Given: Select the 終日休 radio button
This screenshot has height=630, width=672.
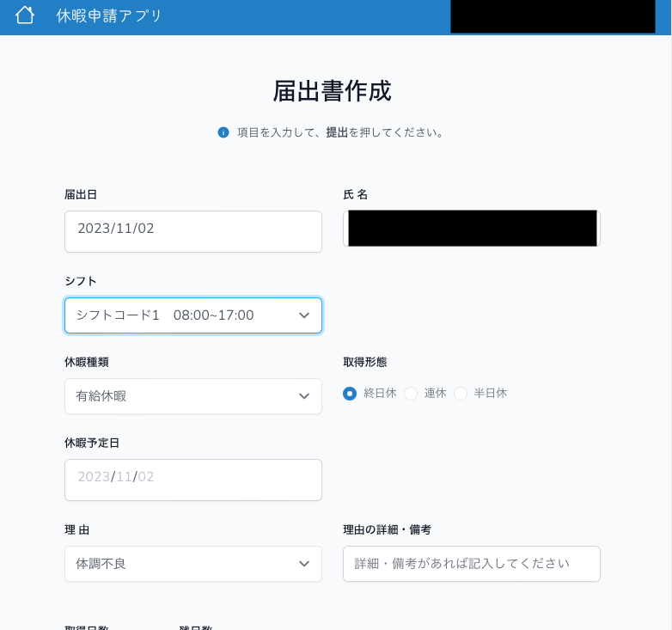Looking at the screenshot, I should tap(350, 394).
